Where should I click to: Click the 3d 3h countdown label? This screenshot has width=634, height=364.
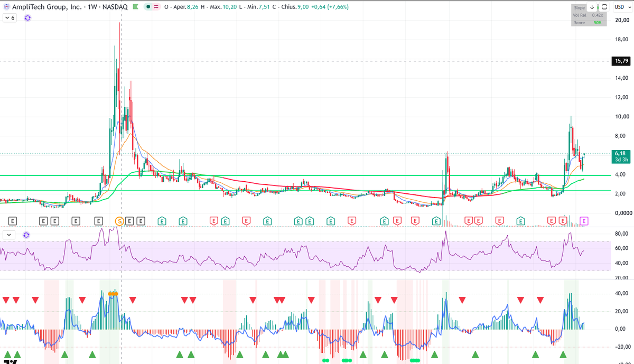(x=620, y=160)
